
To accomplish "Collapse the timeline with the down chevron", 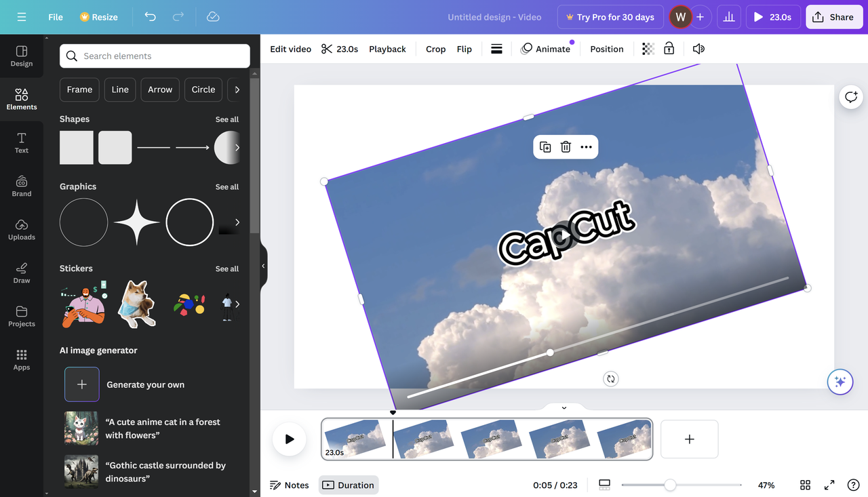I will [x=563, y=407].
